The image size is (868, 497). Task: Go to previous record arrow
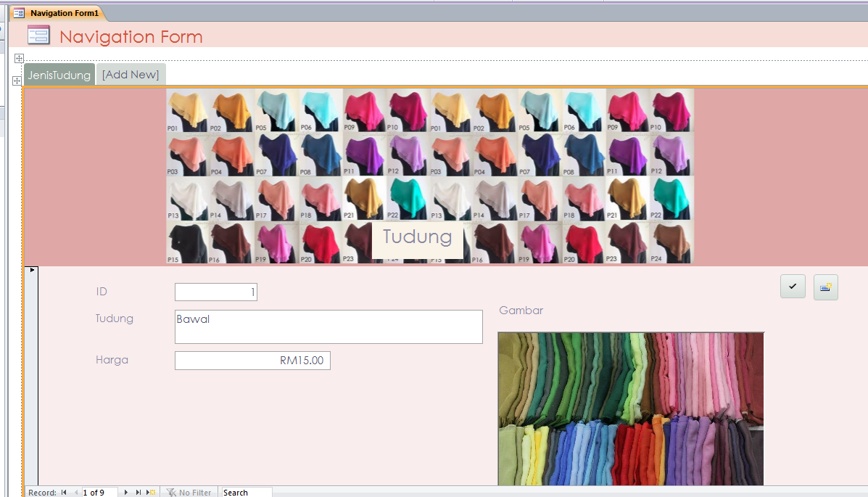coord(76,492)
